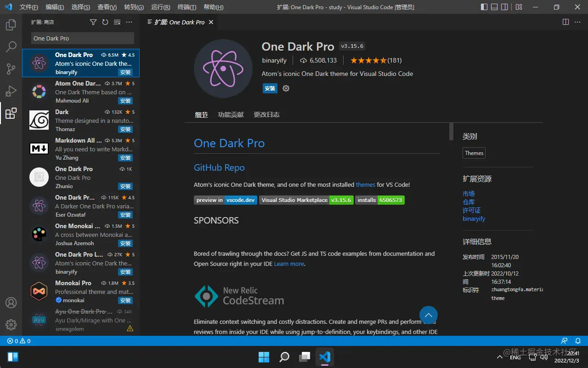588x368 pixels.
Task: Select Dark extension by Thomaz
Action: tap(81, 121)
